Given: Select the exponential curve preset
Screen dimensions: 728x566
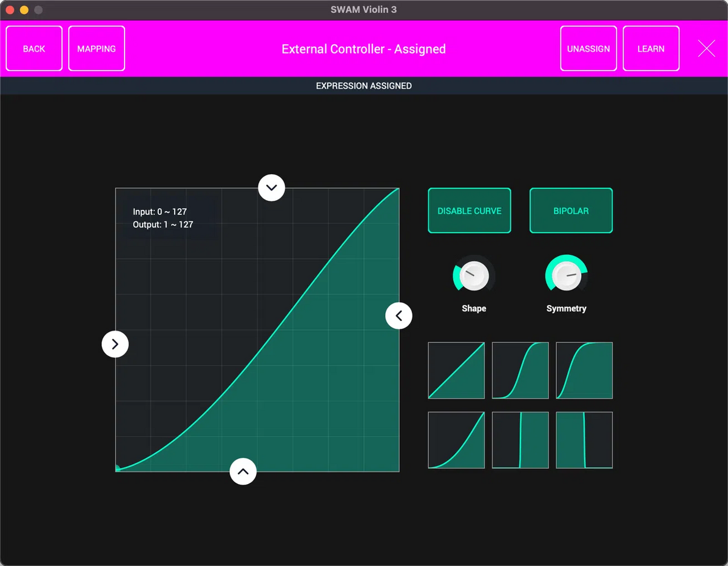Looking at the screenshot, I should click(x=456, y=440).
